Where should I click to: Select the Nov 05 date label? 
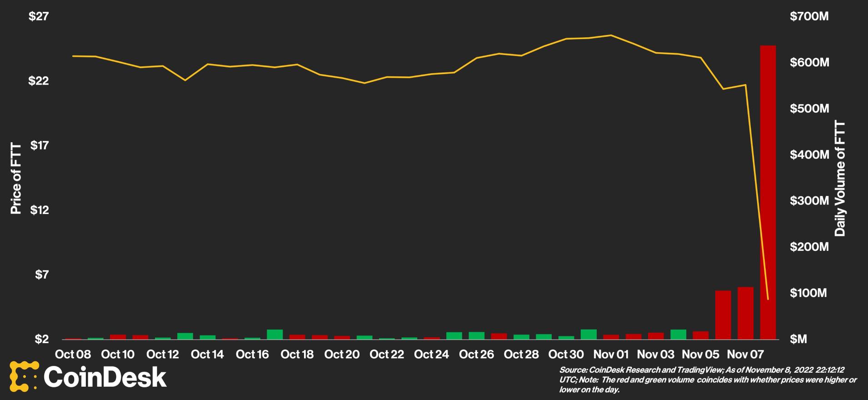(700, 354)
